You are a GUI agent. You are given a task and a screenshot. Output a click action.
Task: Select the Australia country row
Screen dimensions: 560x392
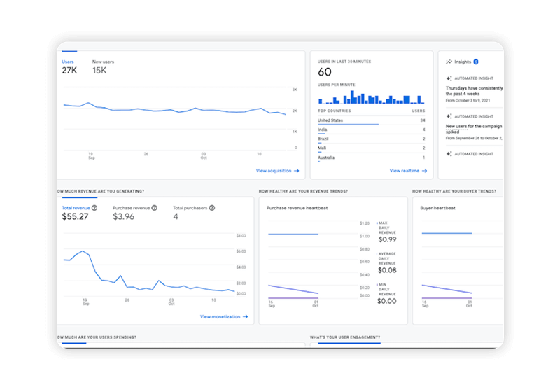coord(372,158)
